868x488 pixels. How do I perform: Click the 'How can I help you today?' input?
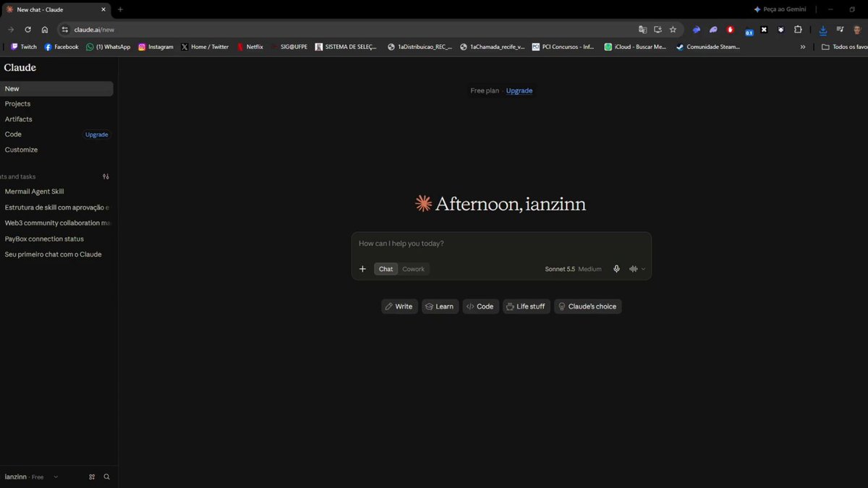coord(501,244)
